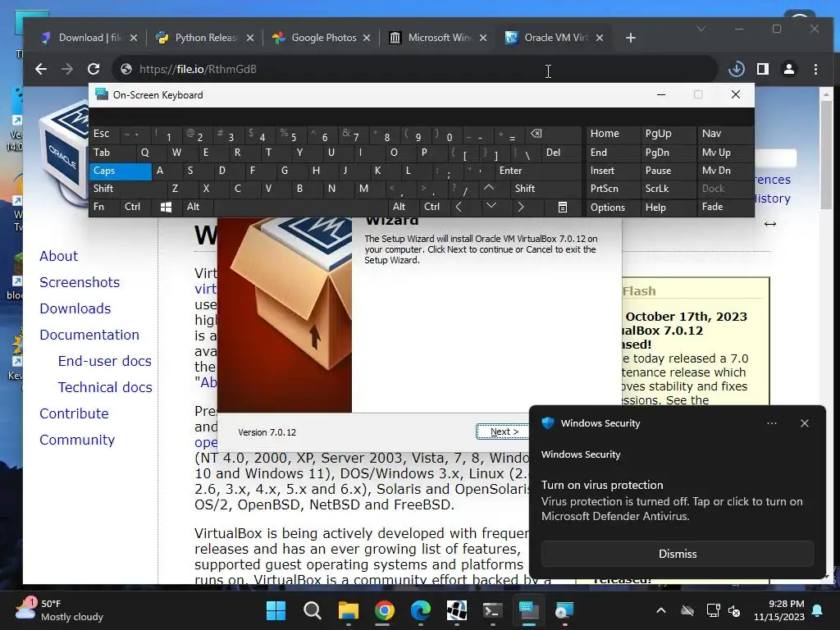This screenshot has width=840, height=630.
Task: Dismiss the Windows Security notification
Action: [677, 554]
